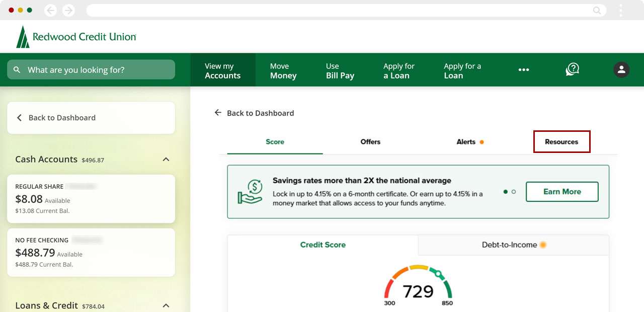This screenshot has width=644, height=312.
Task: Collapse the Cash Accounts section
Action: click(x=166, y=159)
